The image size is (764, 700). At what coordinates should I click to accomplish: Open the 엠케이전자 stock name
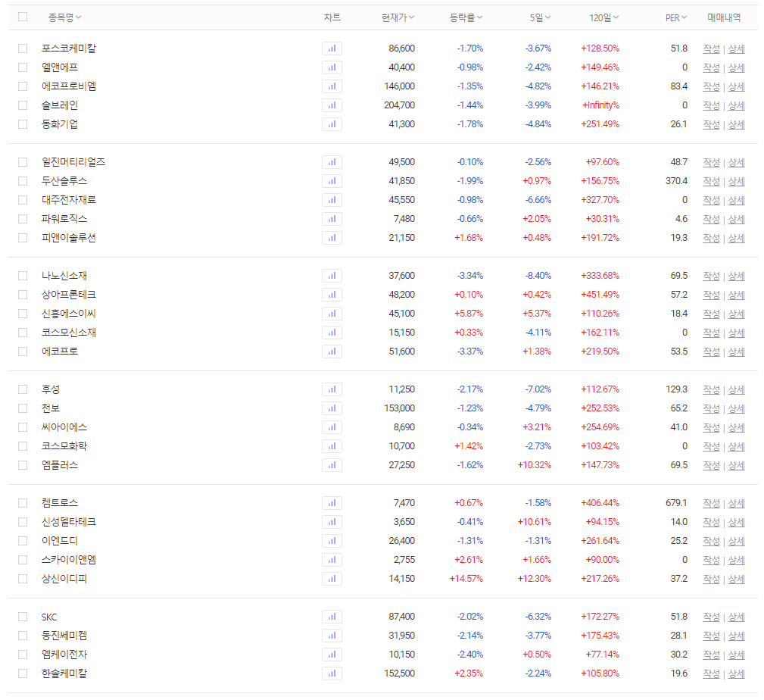pos(64,655)
